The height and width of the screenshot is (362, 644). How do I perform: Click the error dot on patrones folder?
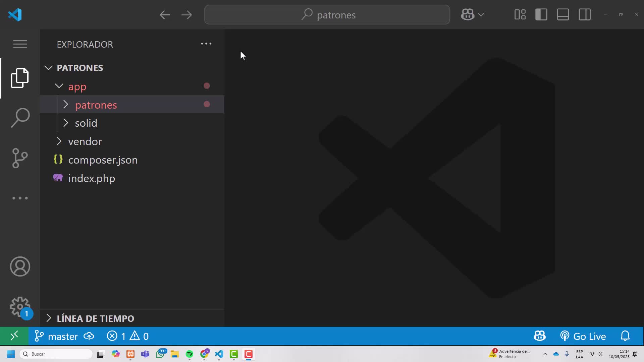click(207, 104)
